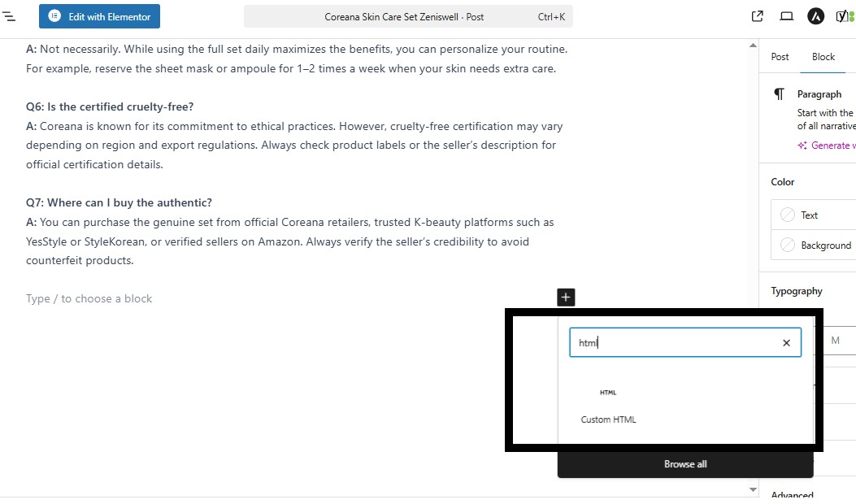Clear the block search field

coord(786,343)
